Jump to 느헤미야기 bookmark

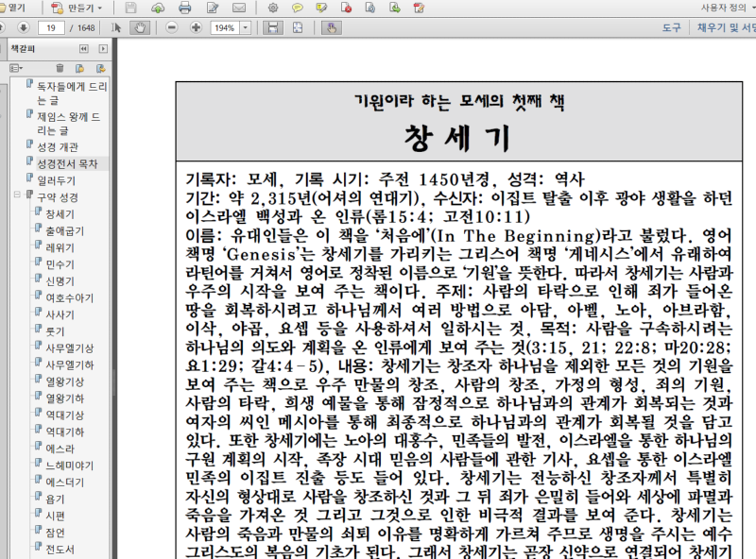coord(69,466)
